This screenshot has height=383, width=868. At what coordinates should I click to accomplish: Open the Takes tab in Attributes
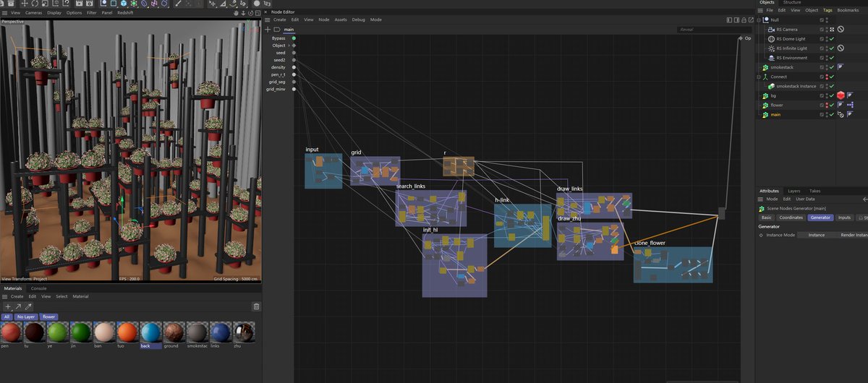tap(815, 191)
